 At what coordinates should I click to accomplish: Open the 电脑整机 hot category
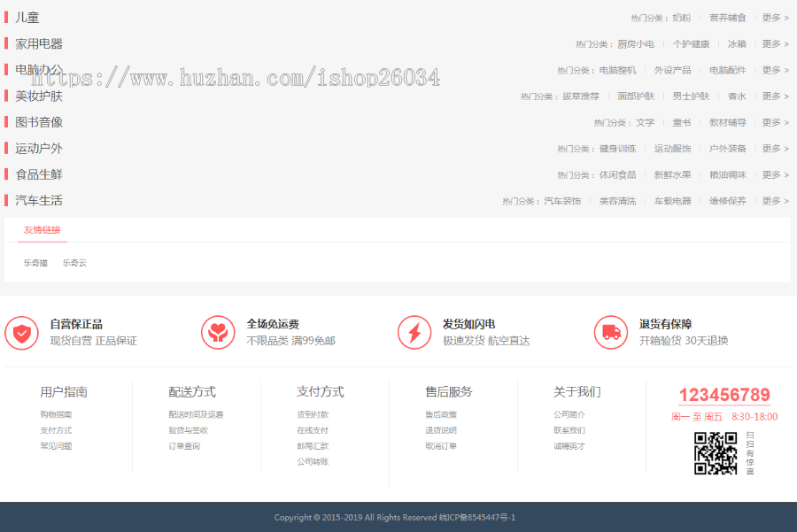pos(617,70)
